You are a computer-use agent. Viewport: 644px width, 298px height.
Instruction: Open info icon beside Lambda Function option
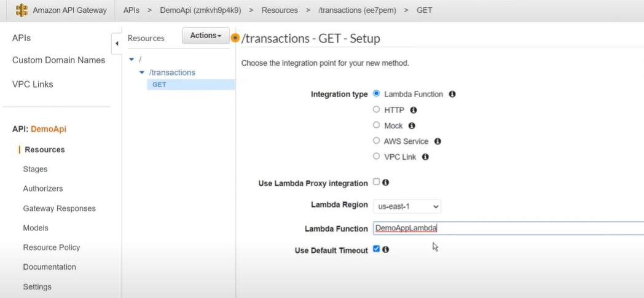point(452,94)
